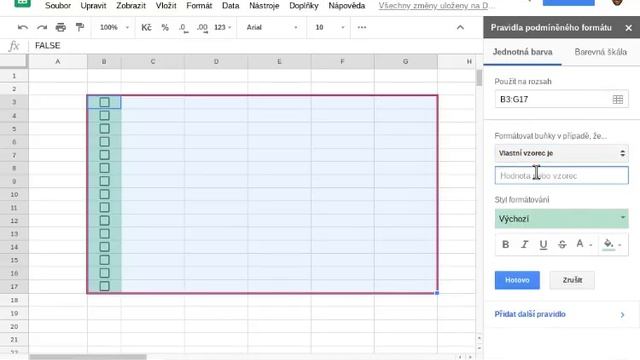
Task: Tick the checkbox in row 13
Action: click(x=104, y=233)
